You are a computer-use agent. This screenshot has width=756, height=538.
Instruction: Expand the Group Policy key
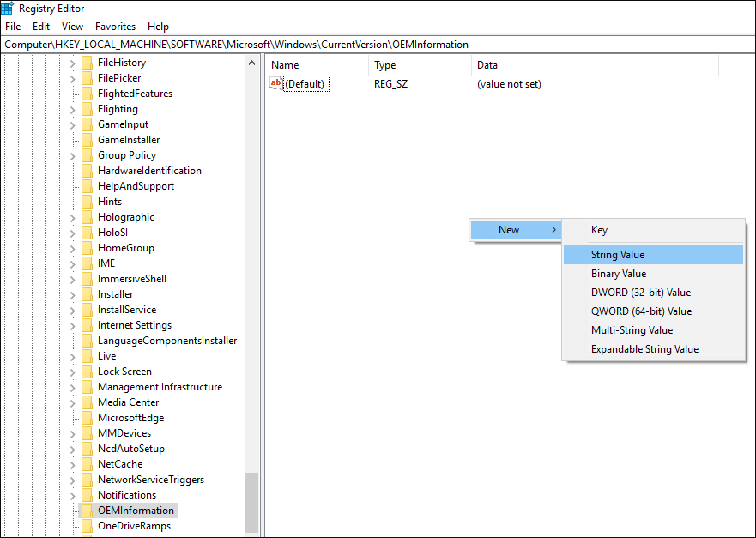72,155
